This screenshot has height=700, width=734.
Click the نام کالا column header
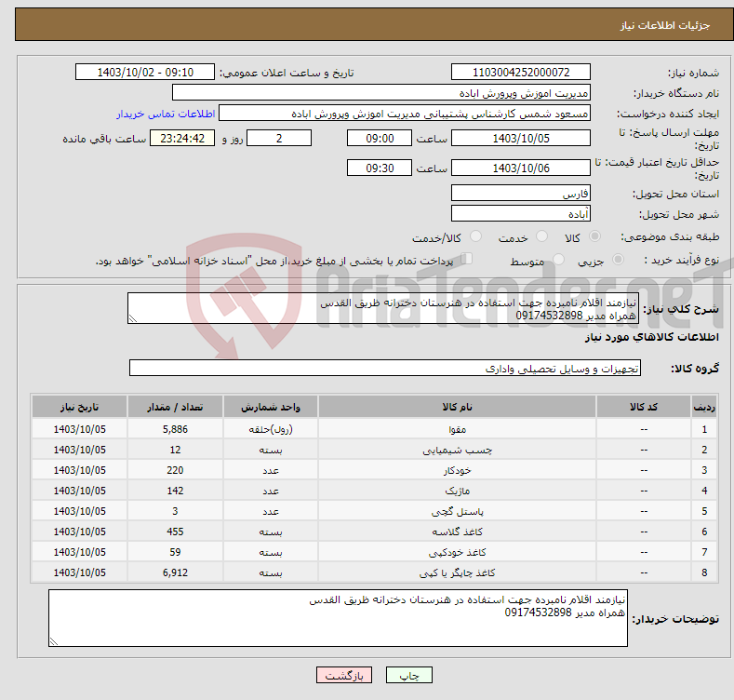pos(457,407)
